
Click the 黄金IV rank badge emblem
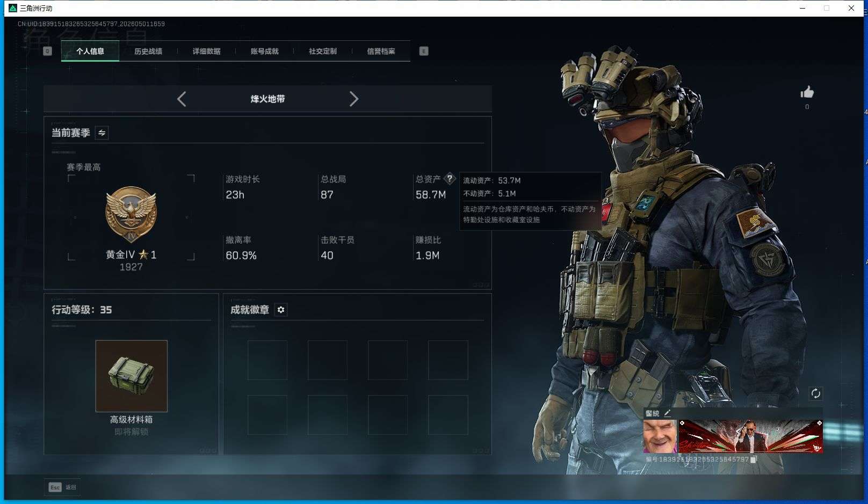click(x=131, y=215)
